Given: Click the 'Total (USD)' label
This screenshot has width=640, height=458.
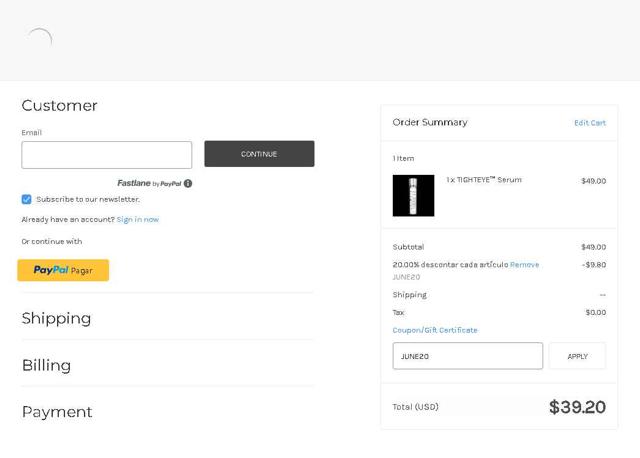Looking at the screenshot, I should point(416,407).
